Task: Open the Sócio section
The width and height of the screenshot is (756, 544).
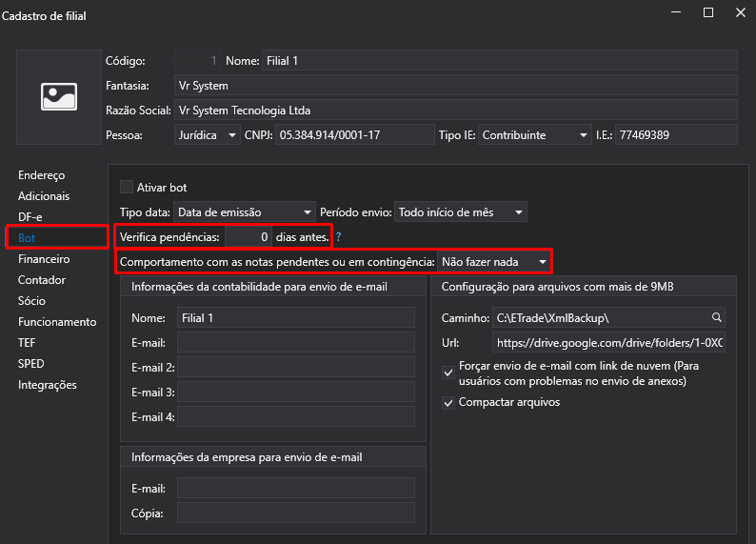Action: tap(31, 301)
